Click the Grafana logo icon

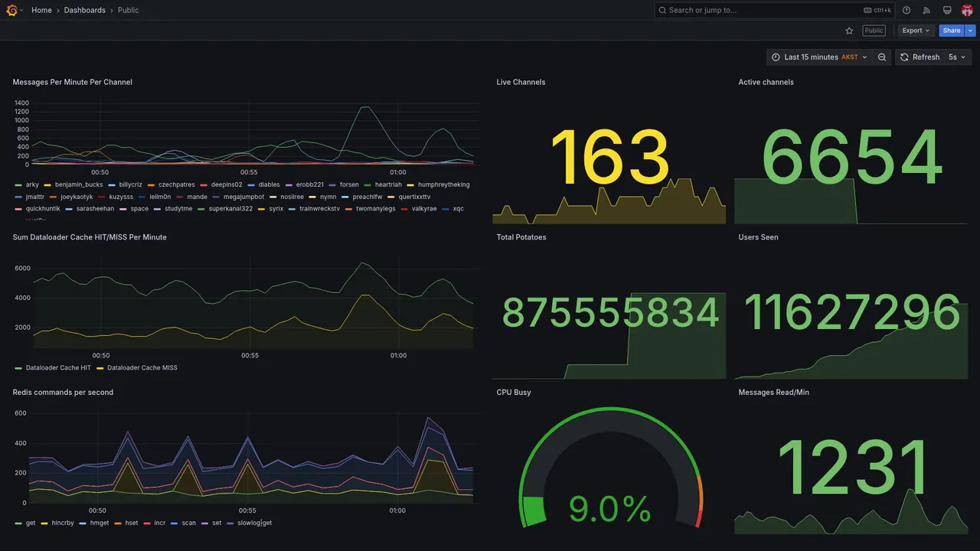tap(11, 10)
